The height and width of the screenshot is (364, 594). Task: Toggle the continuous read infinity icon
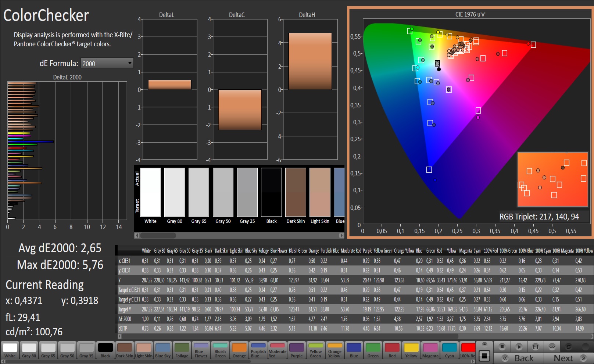[552, 346]
